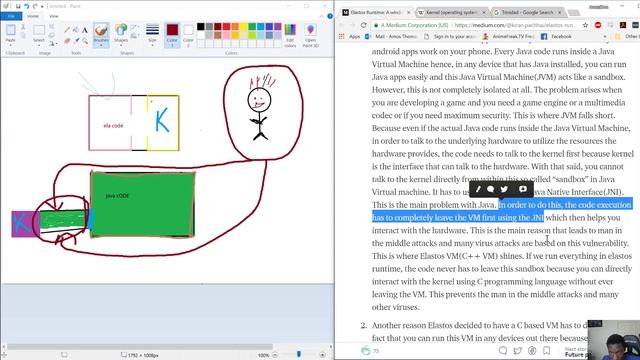This screenshot has width=640, height=360.
Task: Open Customize Quick Access Toolbar dropdown
Action: pyautogui.click(x=42, y=7)
